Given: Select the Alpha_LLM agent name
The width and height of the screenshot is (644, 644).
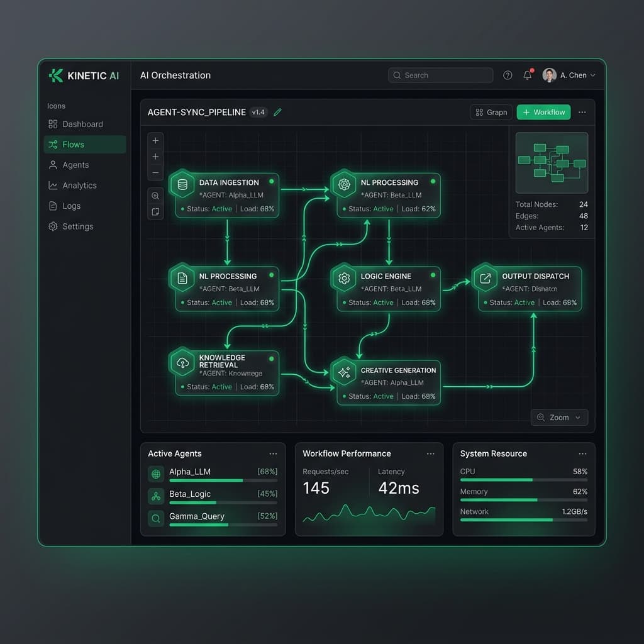Looking at the screenshot, I should pyautogui.click(x=190, y=472).
